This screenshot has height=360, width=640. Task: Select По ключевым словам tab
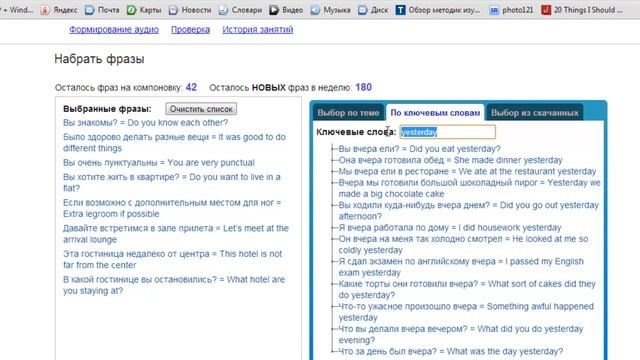(435, 113)
